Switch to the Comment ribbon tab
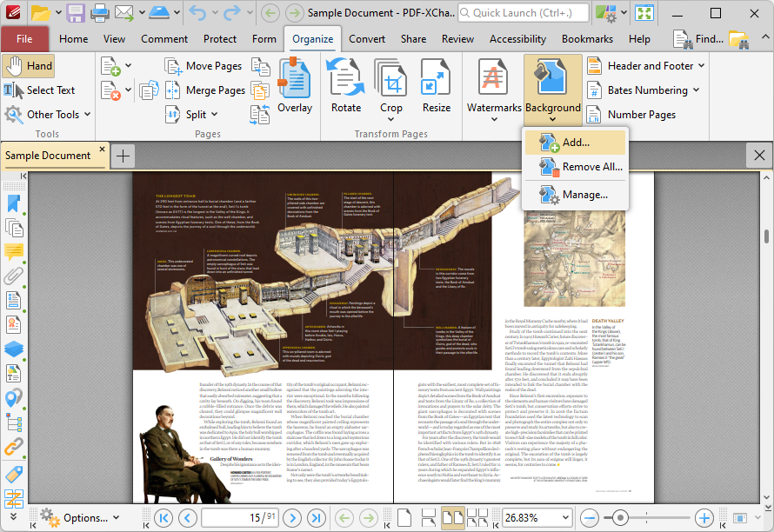774x532 pixels. click(164, 39)
